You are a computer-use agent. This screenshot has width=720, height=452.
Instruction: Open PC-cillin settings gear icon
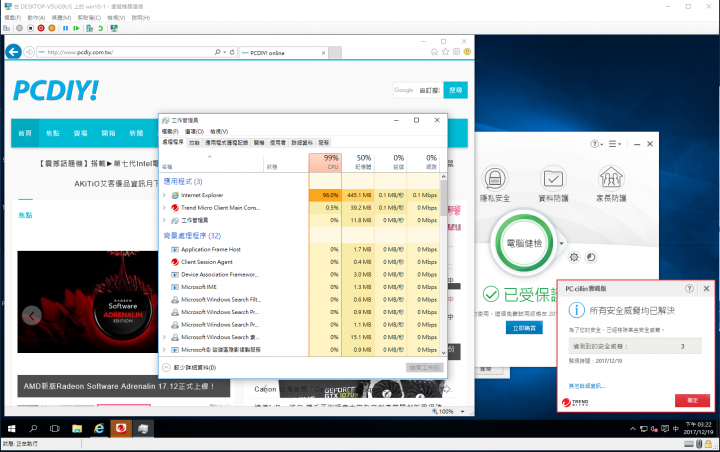(574, 257)
